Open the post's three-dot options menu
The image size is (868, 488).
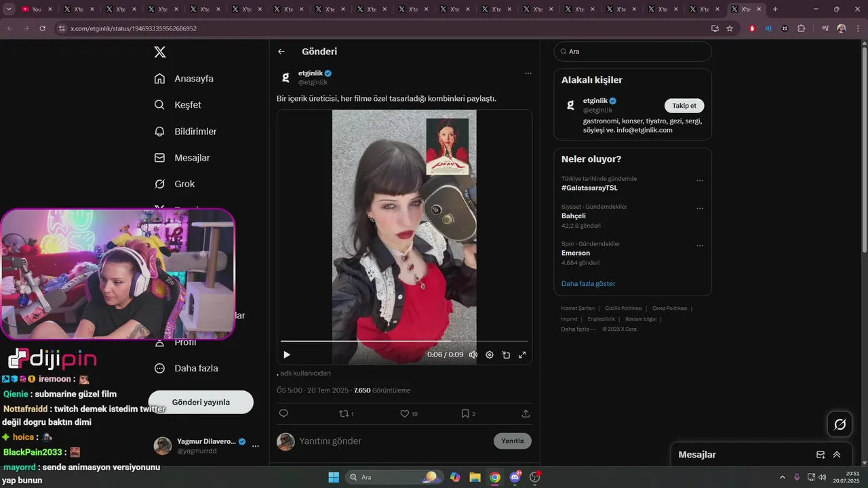tap(528, 73)
